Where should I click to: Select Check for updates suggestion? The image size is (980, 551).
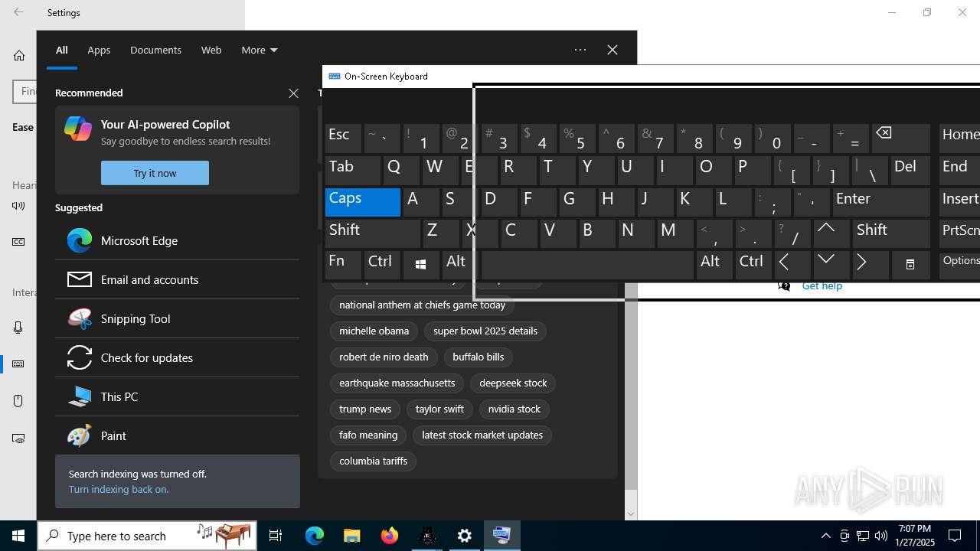point(177,357)
